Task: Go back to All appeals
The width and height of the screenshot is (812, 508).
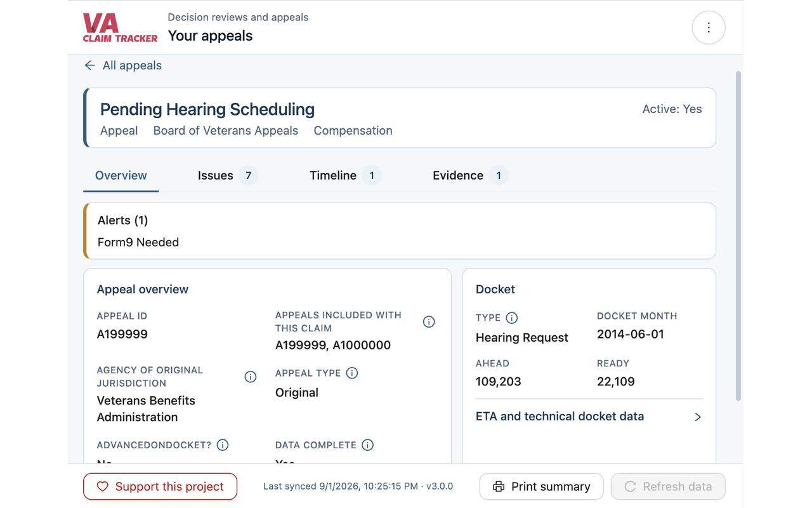Action: tap(123, 65)
